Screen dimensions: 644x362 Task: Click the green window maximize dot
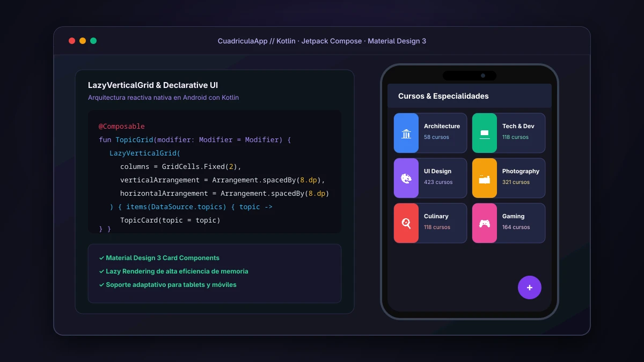[93, 41]
